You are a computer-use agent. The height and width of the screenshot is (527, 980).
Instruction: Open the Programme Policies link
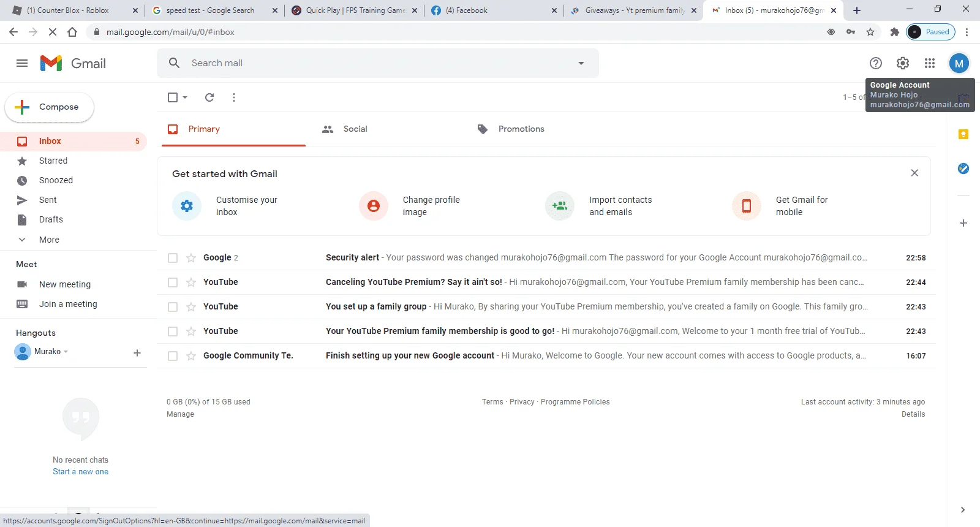point(575,402)
